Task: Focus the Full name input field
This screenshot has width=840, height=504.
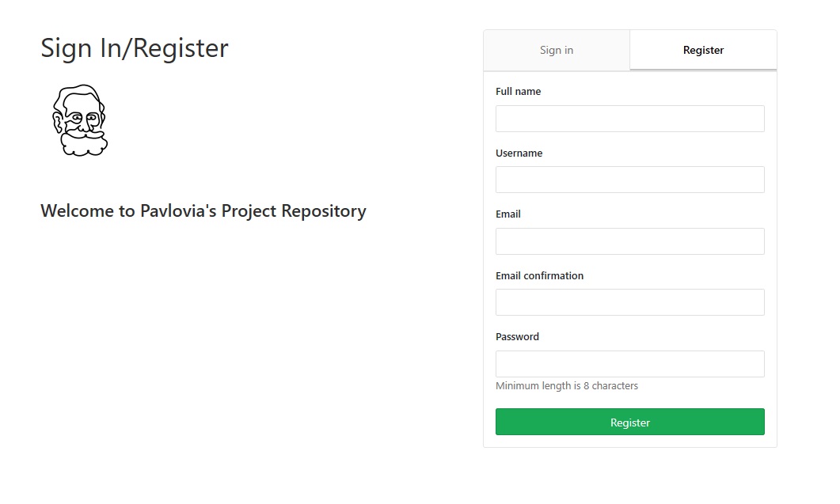Action: (629, 119)
